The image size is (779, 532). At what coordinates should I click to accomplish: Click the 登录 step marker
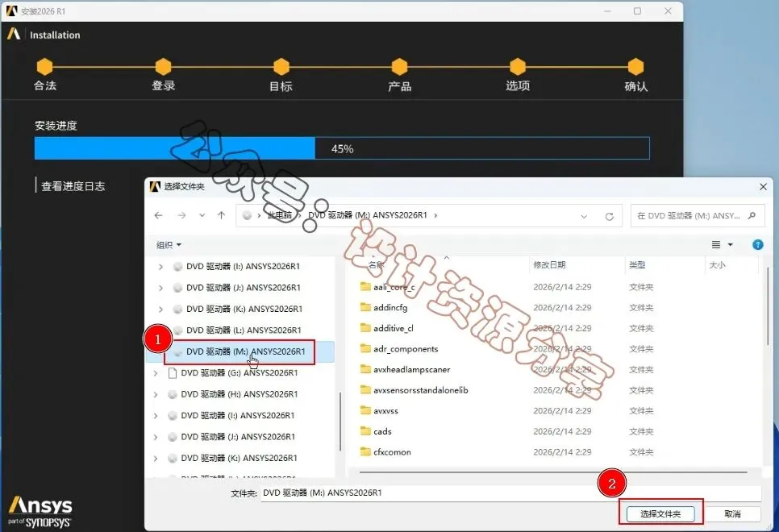click(163, 67)
